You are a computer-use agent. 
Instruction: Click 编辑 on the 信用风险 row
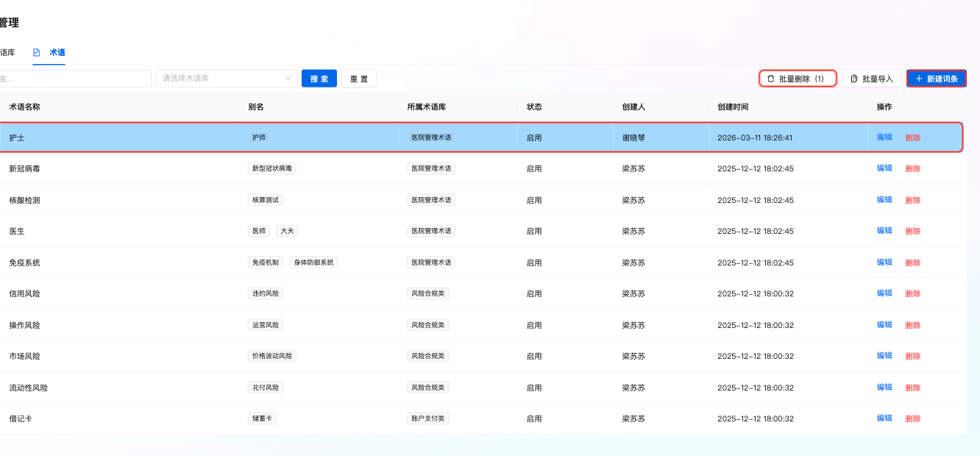point(883,293)
